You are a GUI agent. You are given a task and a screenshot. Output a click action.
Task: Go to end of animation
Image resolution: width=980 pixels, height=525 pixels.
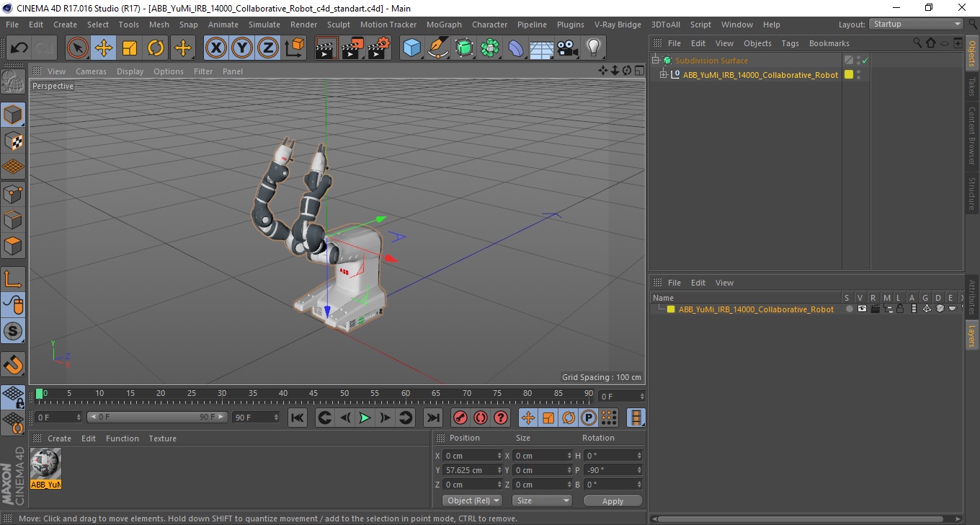click(432, 418)
